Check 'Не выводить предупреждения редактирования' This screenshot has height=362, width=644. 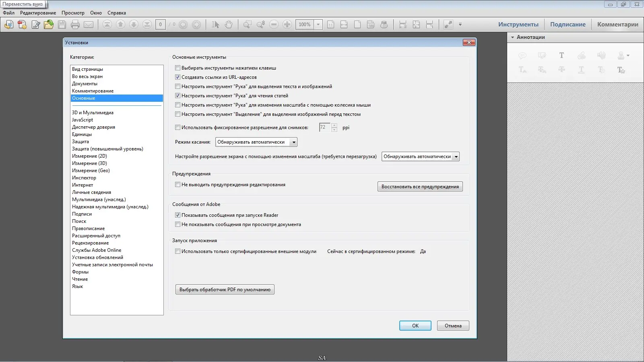178,185
